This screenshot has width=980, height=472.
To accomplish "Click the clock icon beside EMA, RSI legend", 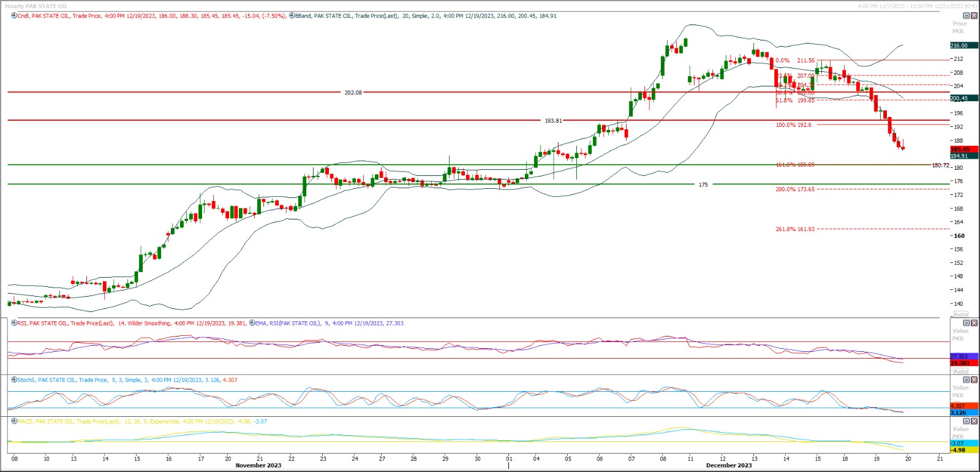I will tap(252, 323).
